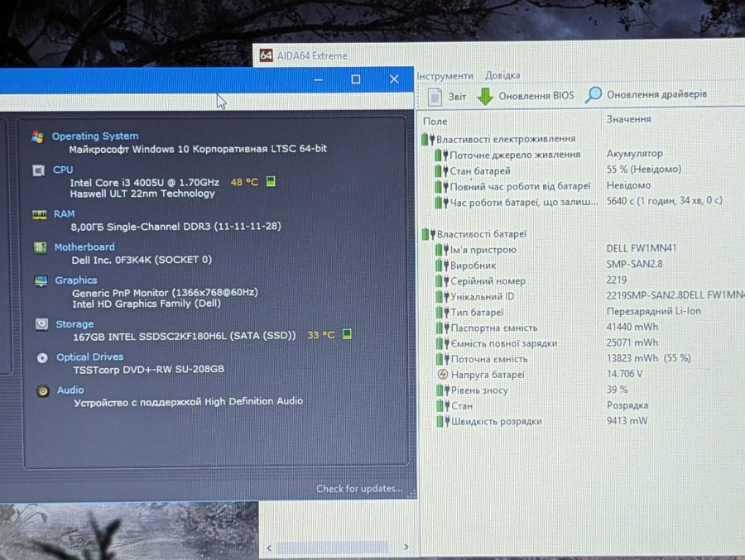Maximize the front system info window
This screenshot has height=560, width=745.
click(355, 79)
